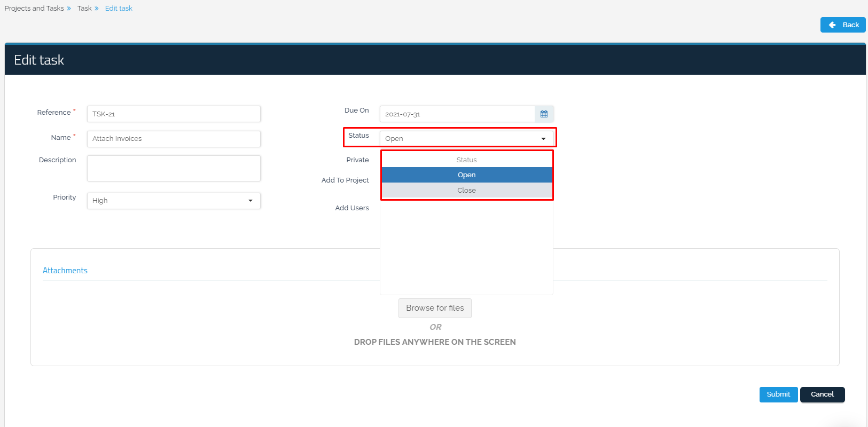Viewport: 868px width, 427px height.
Task: Click the Priority dropdown caret arrow
Action: pos(250,201)
